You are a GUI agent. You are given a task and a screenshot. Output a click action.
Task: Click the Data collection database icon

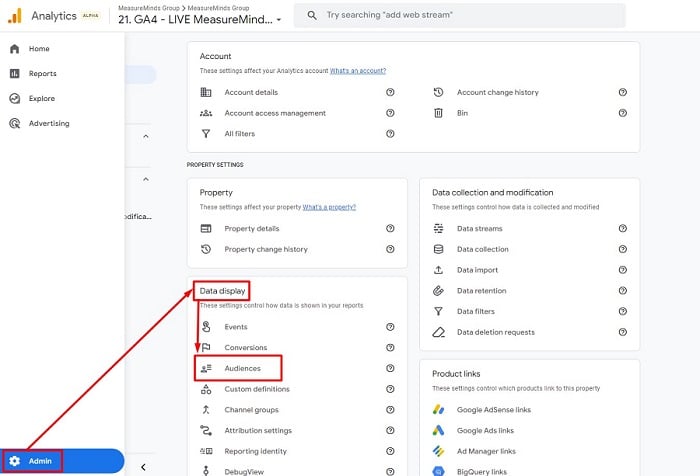click(x=438, y=249)
